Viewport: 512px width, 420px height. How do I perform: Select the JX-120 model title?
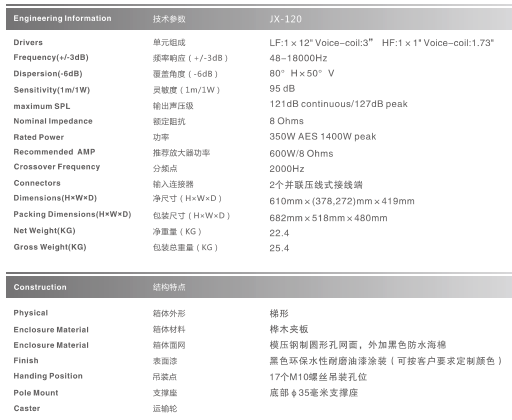click(286, 19)
